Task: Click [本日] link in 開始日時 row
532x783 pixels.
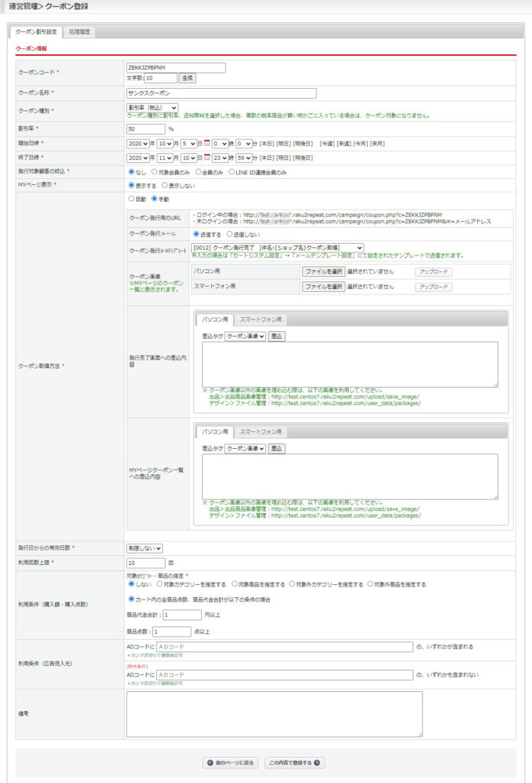Action: pyautogui.click(x=267, y=144)
